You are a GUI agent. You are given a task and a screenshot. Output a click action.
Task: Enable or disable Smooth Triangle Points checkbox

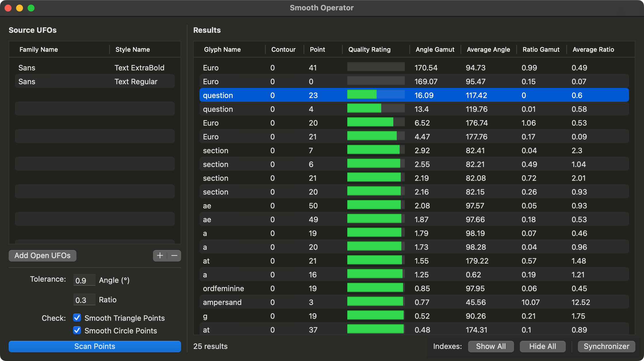77,318
